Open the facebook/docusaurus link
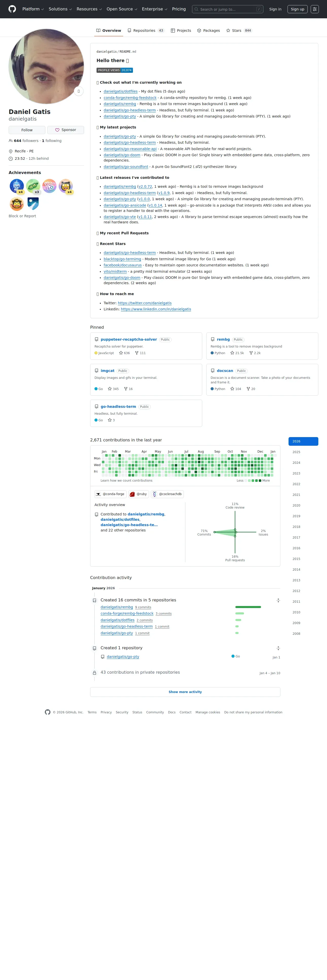 coord(122,265)
